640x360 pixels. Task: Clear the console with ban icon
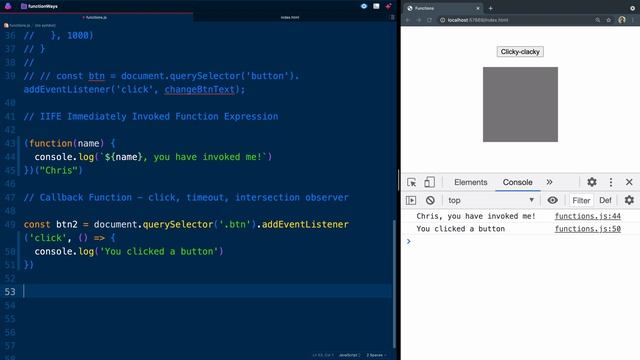point(430,200)
